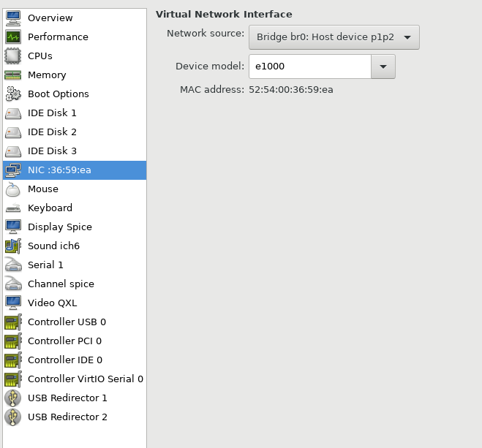Select USB Redirector 1
Screen dimensions: 482x448
[x=75, y=398]
